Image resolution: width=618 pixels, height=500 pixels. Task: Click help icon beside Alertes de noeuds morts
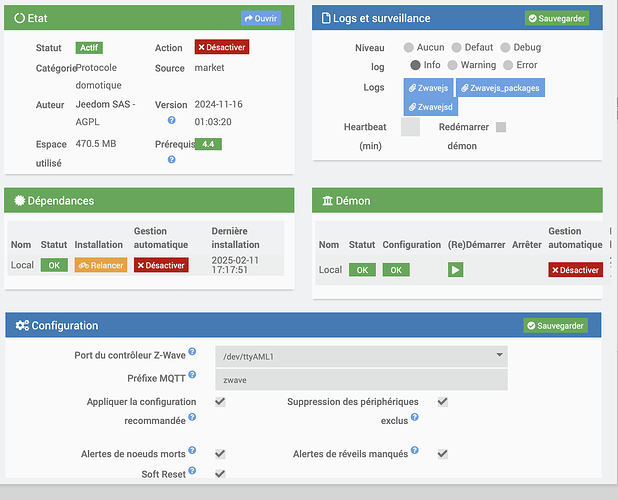[x=193, y=452]
